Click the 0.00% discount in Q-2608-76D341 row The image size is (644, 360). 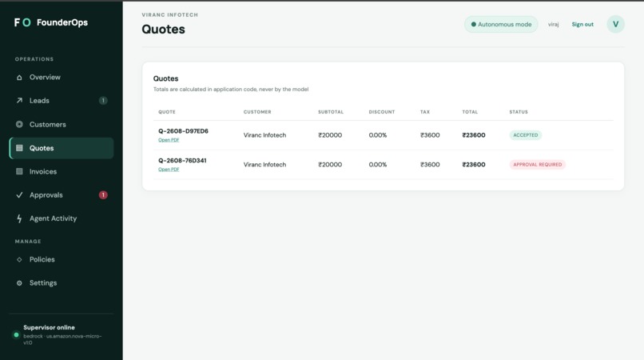tap(377, 165)
